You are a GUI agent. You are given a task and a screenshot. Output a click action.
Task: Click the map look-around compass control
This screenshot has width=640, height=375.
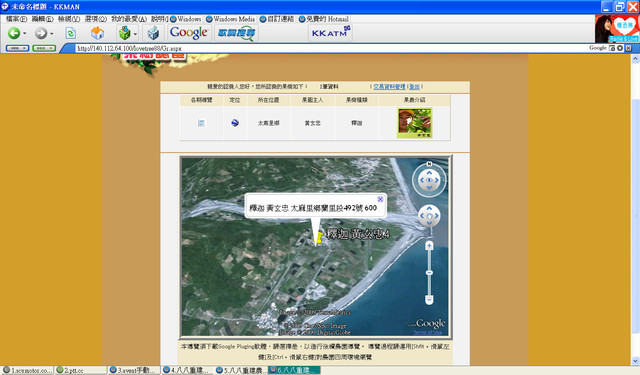click(429, 180)
